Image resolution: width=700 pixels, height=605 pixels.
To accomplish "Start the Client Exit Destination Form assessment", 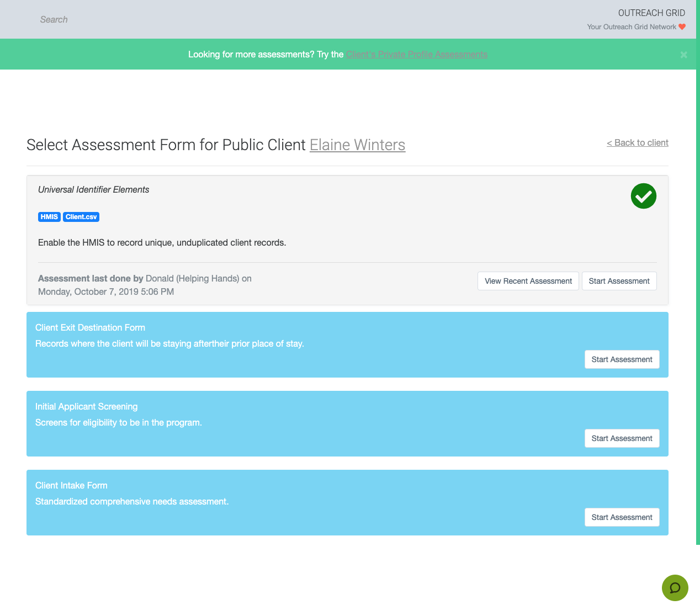I will [622, 359].
